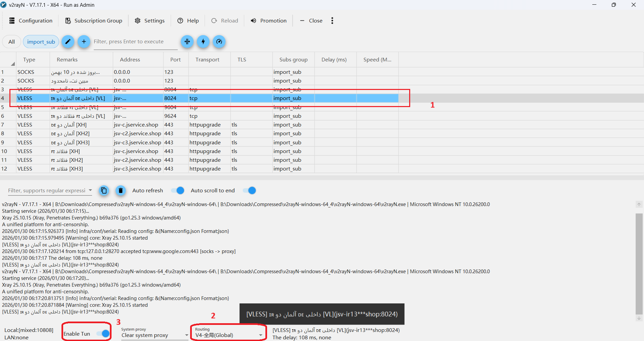Turn off the Enable Tun switch
Viewport: 644px width, 341px height.
click(103, 334)
